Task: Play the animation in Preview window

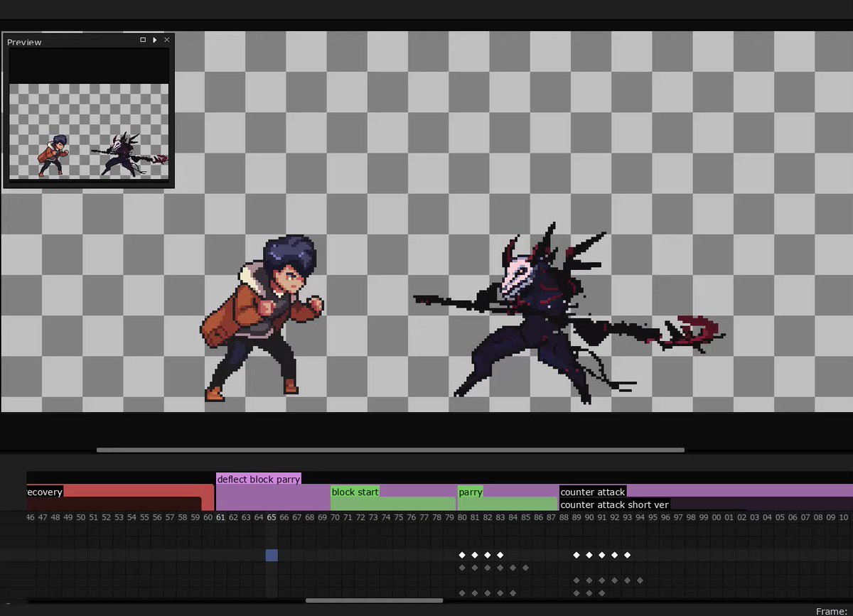Action: pyautogui.click(x=155, y=40)
